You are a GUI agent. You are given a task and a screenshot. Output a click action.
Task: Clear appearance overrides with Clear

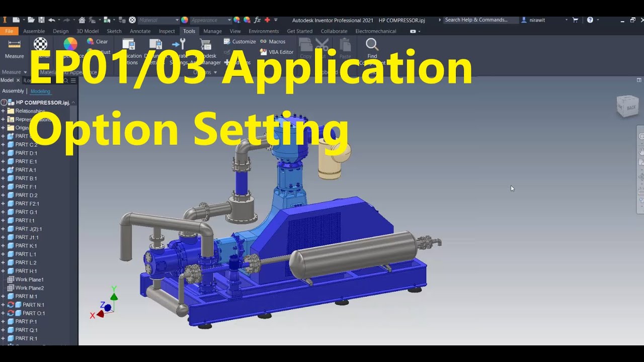[x=97, y=42]
